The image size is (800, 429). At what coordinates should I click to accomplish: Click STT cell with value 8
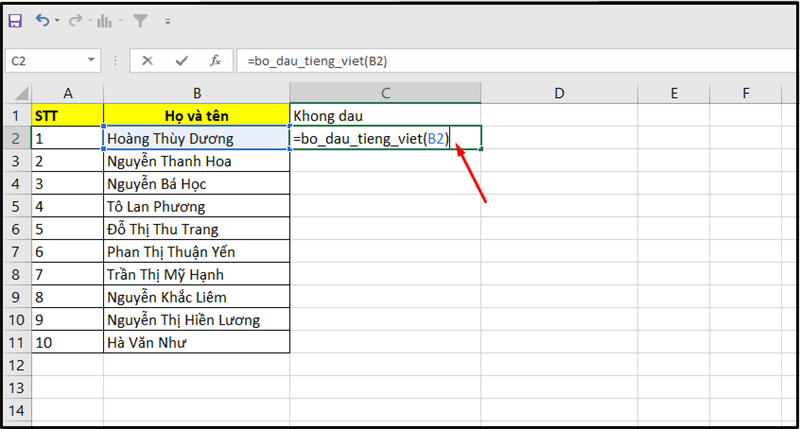[67, 297]
